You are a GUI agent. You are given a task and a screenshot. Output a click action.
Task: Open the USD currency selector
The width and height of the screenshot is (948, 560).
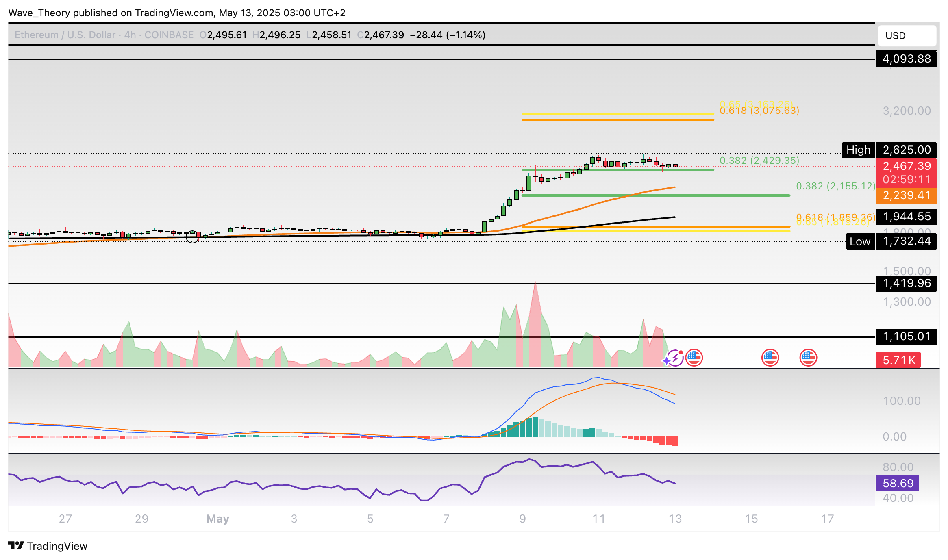(x=907, y=36)
